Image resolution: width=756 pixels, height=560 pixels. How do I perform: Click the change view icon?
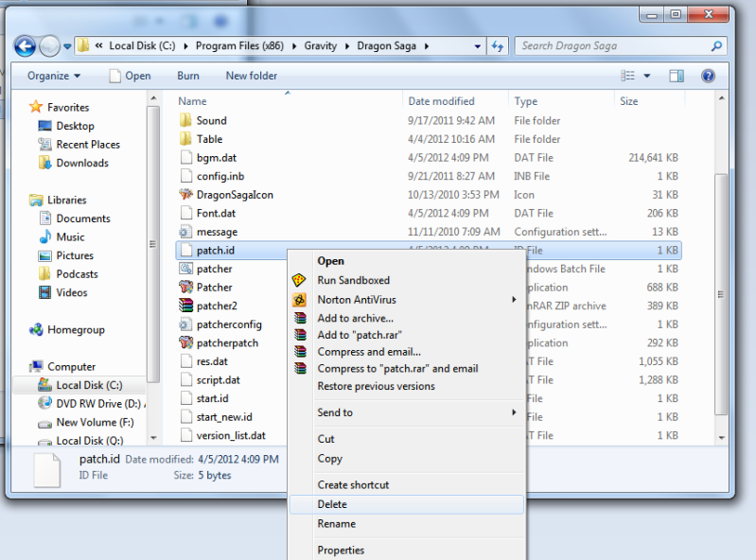point(627,76)
